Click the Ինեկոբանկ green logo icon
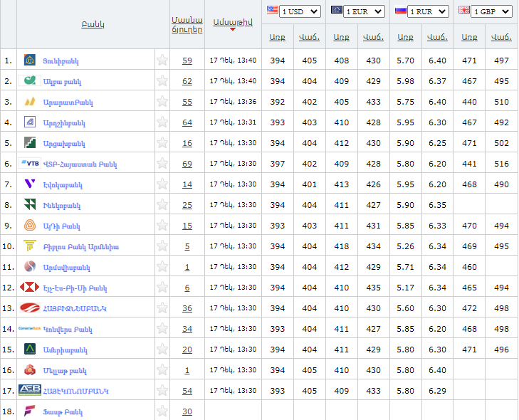Image resolution: width=519 pixels, height=420 pixels. tap(30, 205)
